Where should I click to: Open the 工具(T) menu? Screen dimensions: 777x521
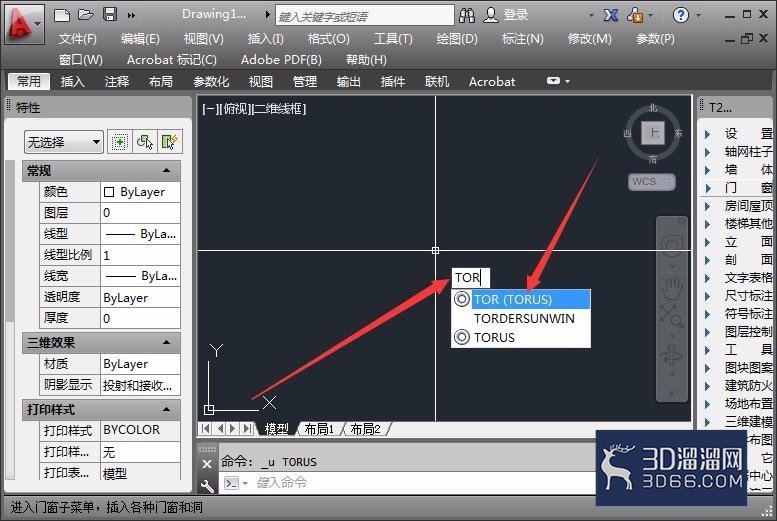click(x=393, y=39)
